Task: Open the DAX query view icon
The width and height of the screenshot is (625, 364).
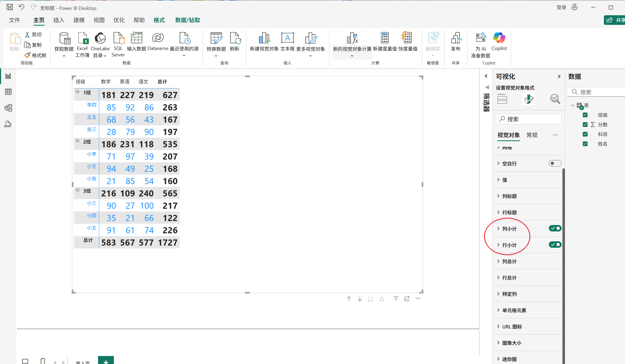Action: coord(8,124)
